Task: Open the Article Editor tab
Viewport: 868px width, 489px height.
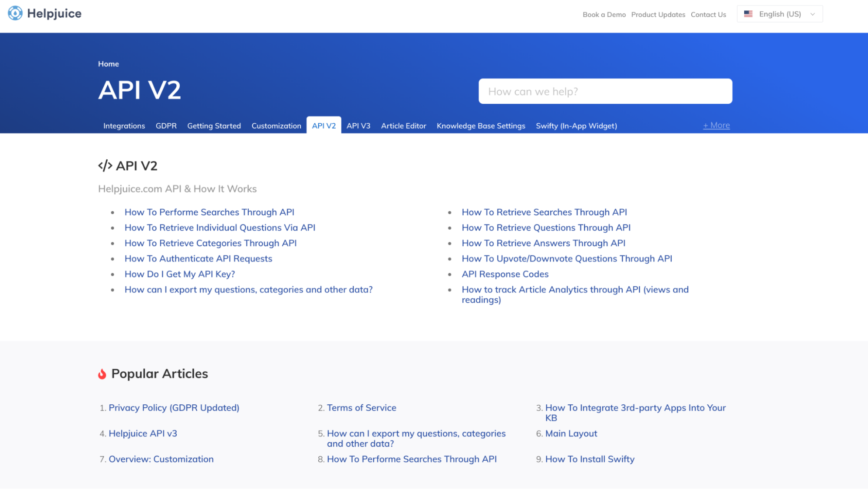Action: point(403,126)
